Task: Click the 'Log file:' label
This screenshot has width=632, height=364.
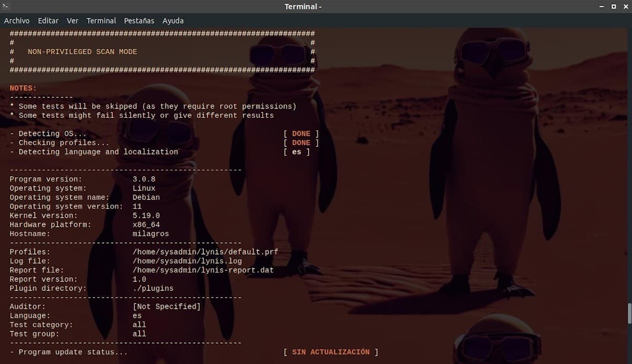Action: [x=30, y=261]
